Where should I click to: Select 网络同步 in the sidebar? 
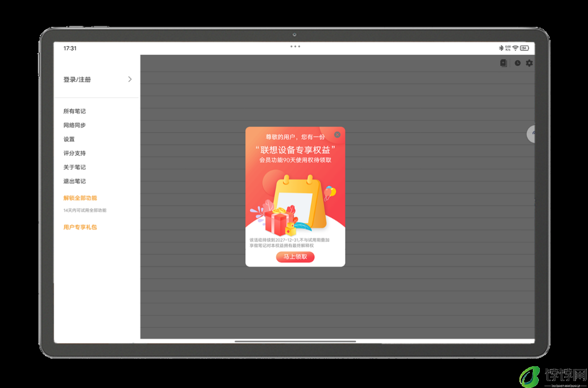[x=75, y=125]
